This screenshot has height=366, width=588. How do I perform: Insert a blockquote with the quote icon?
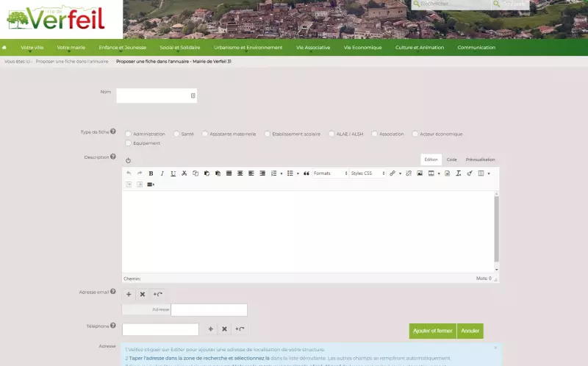coord(306,173)
